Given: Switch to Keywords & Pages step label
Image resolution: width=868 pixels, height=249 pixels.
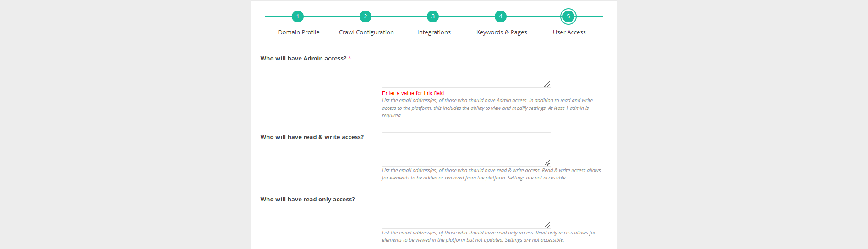Looking at the screenshot, I should (502, 32).
